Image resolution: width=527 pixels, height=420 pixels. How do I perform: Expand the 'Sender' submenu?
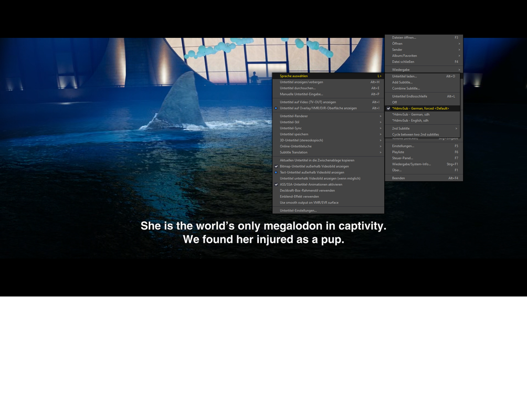pyautogui.click(x=424, y=50)
